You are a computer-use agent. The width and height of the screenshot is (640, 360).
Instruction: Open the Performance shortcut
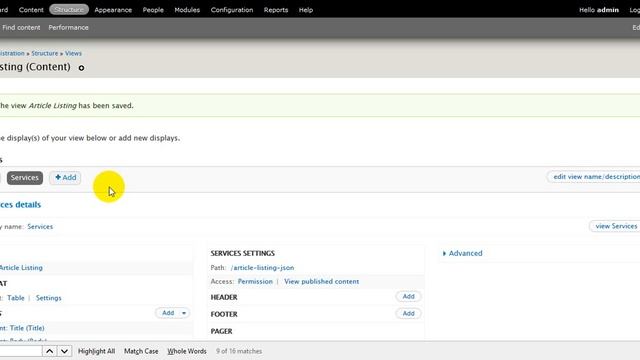tap(68, 27)
